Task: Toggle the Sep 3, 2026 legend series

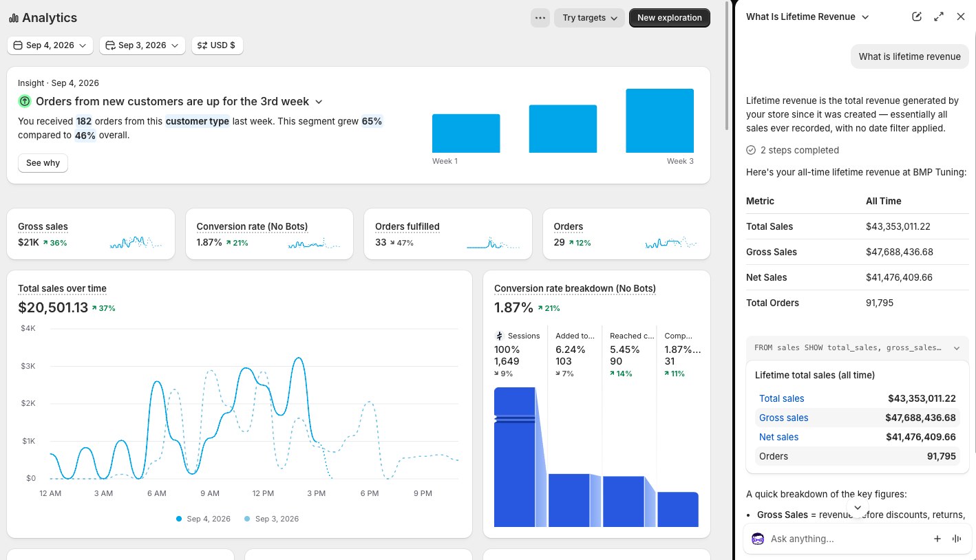Action: click(272, 519)
